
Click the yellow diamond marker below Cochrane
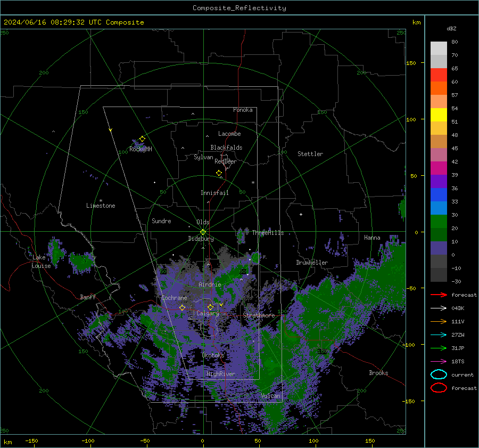click(x=183, y=307)
